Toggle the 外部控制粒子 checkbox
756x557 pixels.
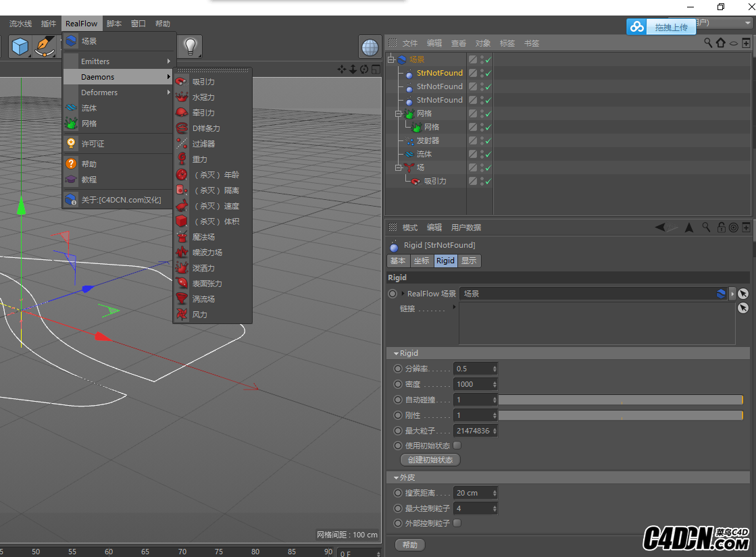point(457,523)
